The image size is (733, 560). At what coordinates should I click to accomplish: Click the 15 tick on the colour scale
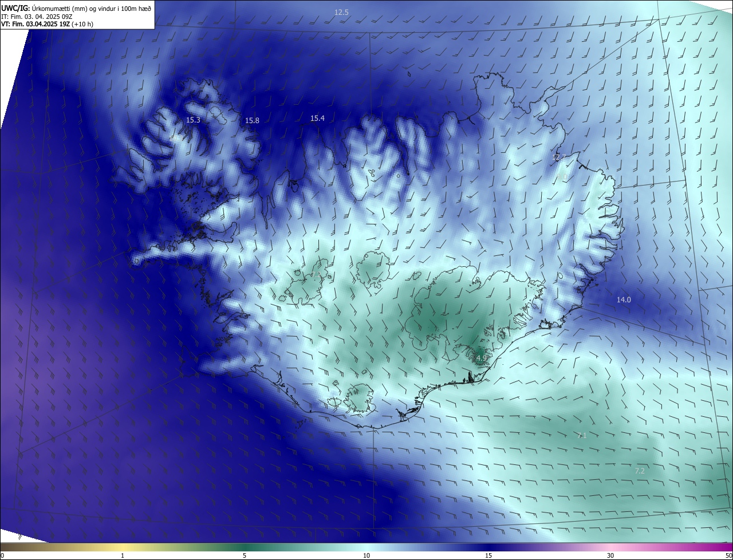(488, 555)
